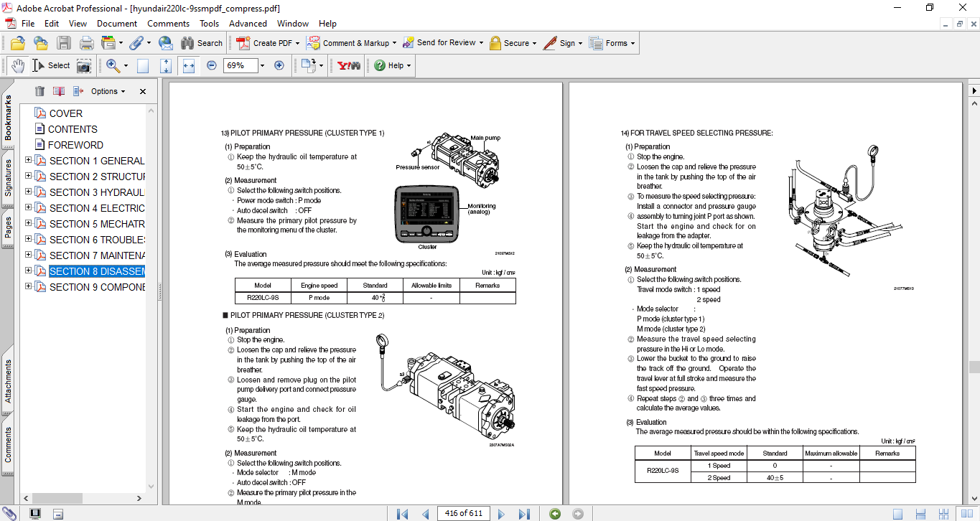Click the Save disk icon
Screen dimensions: 980x521
tap(64, 43)
